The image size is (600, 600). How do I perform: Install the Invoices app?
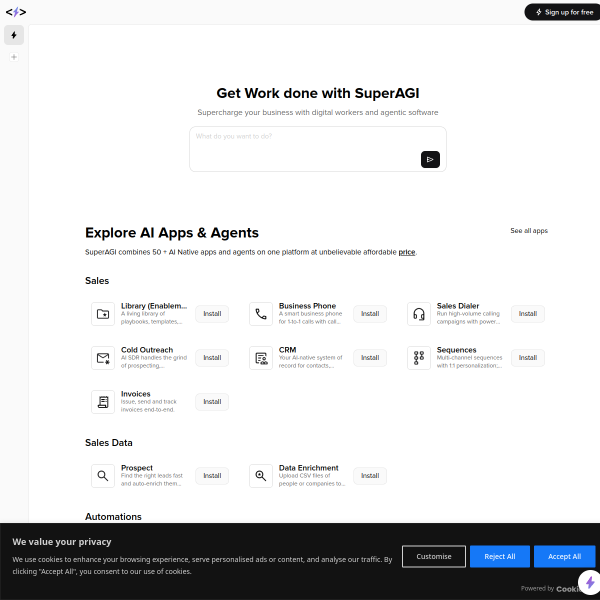(x=212, y=402)
